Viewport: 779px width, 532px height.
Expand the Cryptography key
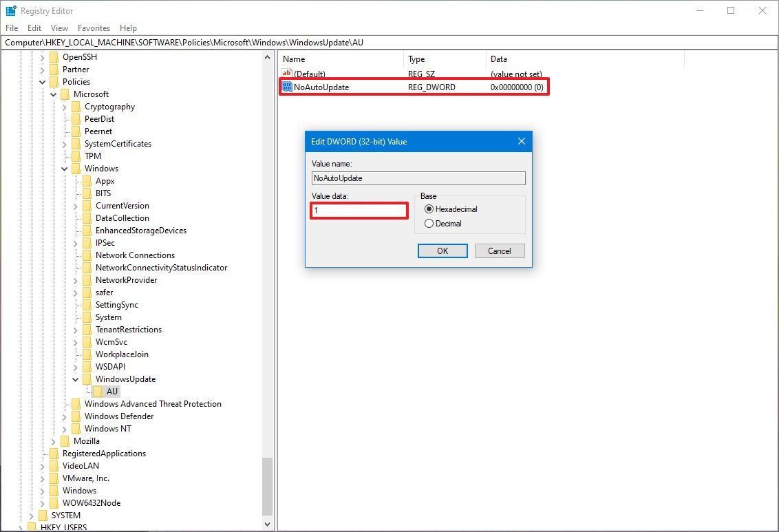[x=64, y=107]
